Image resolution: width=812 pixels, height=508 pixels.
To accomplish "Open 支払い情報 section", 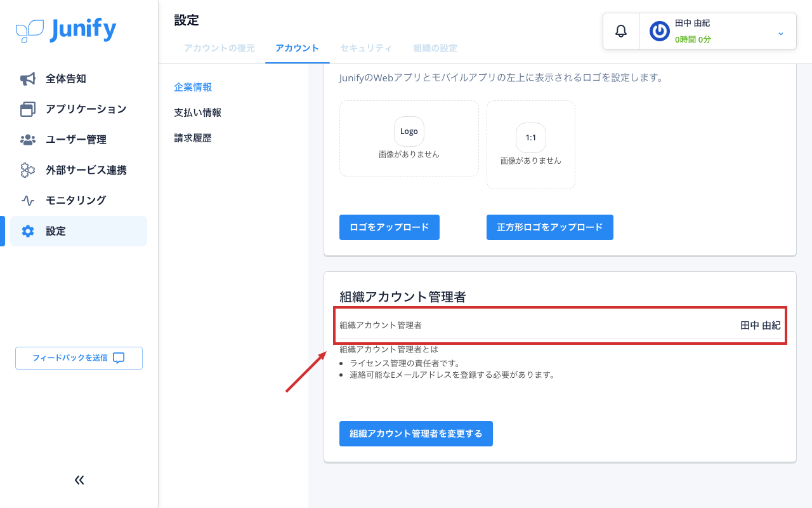I will click(198, 112).
